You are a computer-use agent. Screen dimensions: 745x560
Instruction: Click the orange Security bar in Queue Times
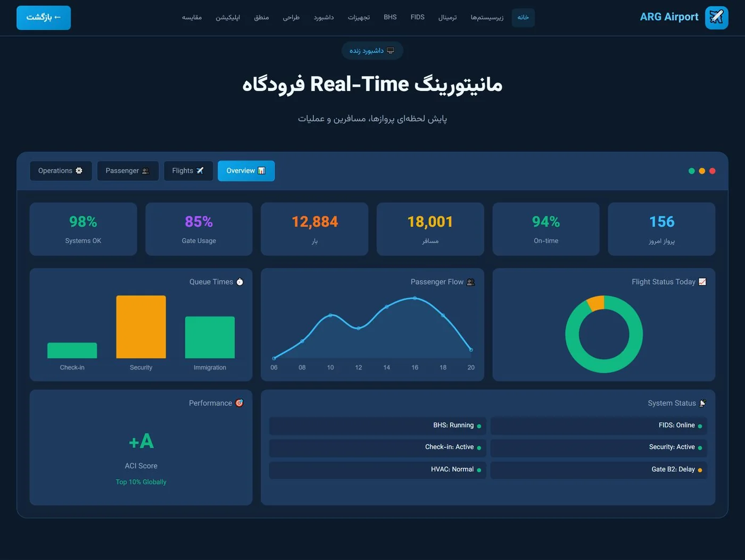[141, 327]
